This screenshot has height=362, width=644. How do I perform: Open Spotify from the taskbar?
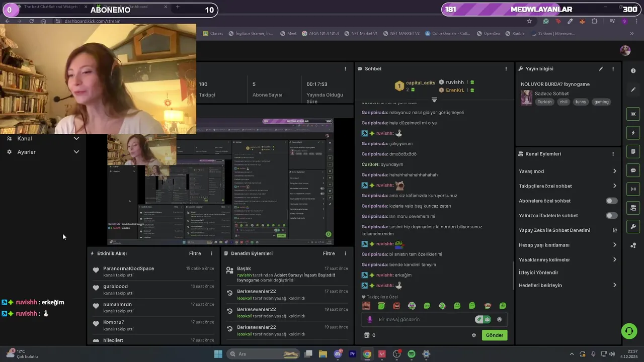(x=412, y=354)
